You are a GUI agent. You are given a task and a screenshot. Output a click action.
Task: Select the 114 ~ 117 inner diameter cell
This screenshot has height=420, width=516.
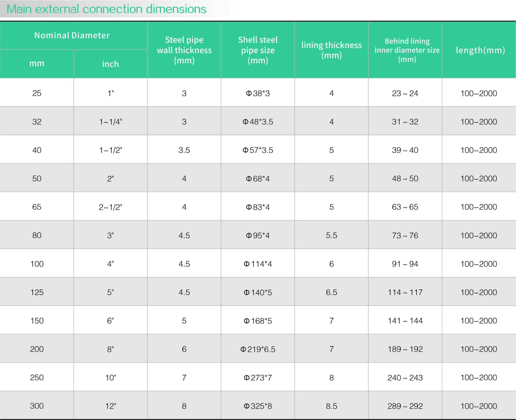[x=405, y=292]
